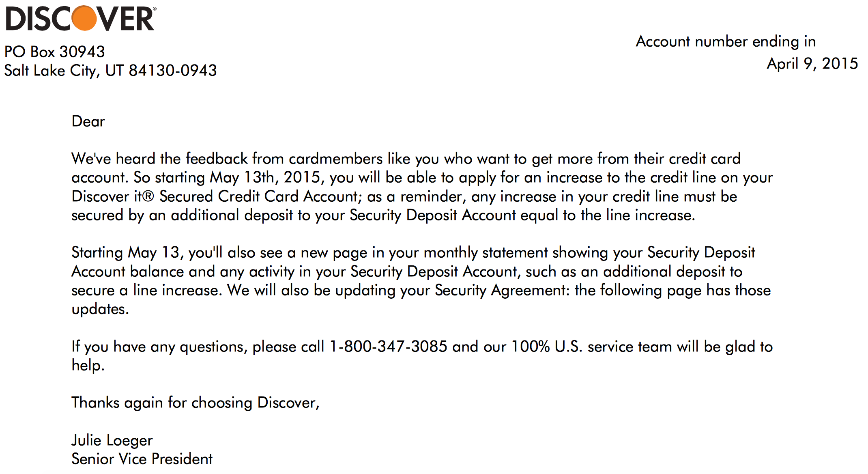Click "Secured Credit Card Account" text

(x=259, y=197)
